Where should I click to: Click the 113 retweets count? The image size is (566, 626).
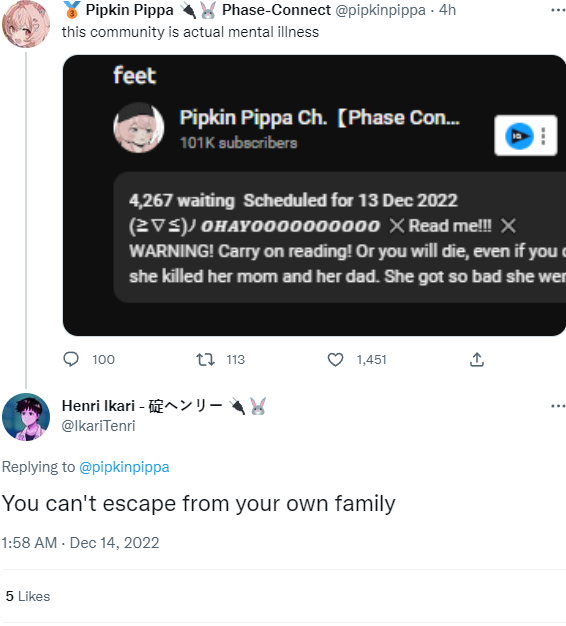coord(236,360)
